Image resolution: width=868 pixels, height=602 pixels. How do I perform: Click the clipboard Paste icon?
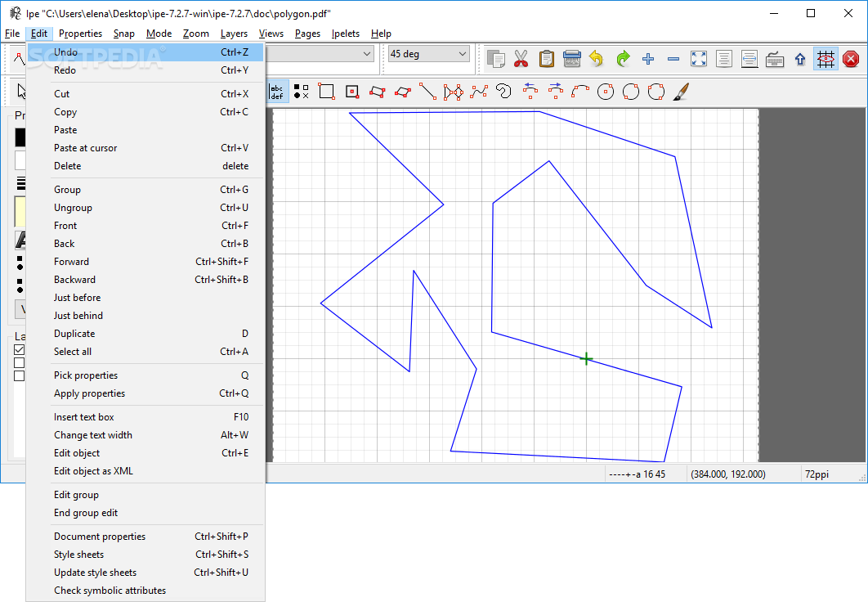click(546, 59)
